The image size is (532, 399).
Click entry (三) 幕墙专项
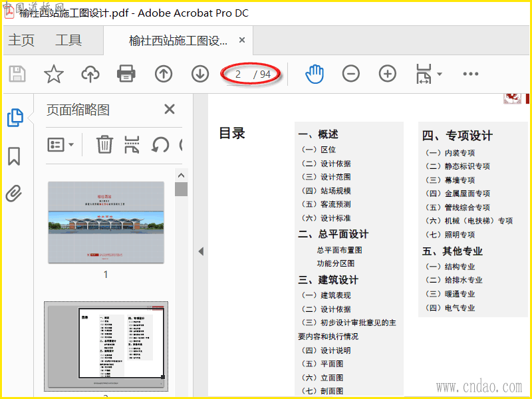click(x=450, y=180)
